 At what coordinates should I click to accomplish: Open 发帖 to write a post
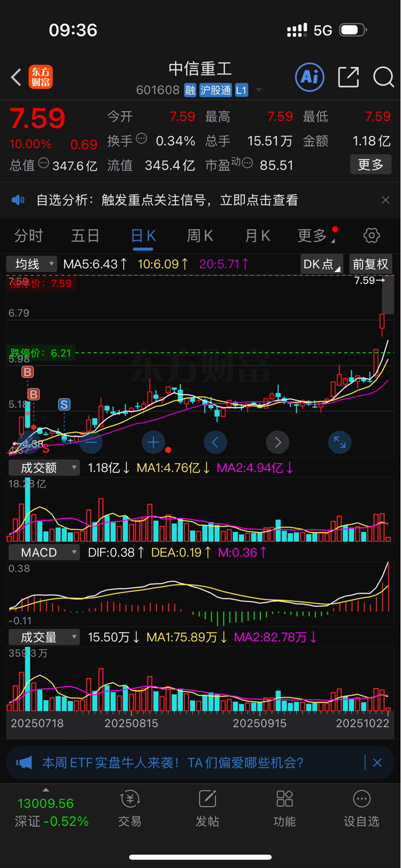(x=207, y=809)
